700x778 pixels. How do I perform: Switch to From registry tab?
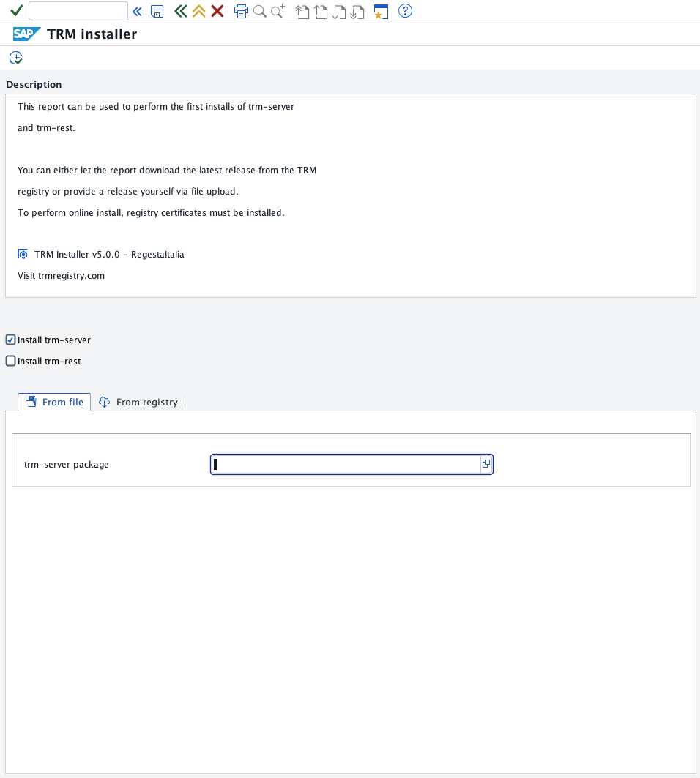(x=138, y=402)
